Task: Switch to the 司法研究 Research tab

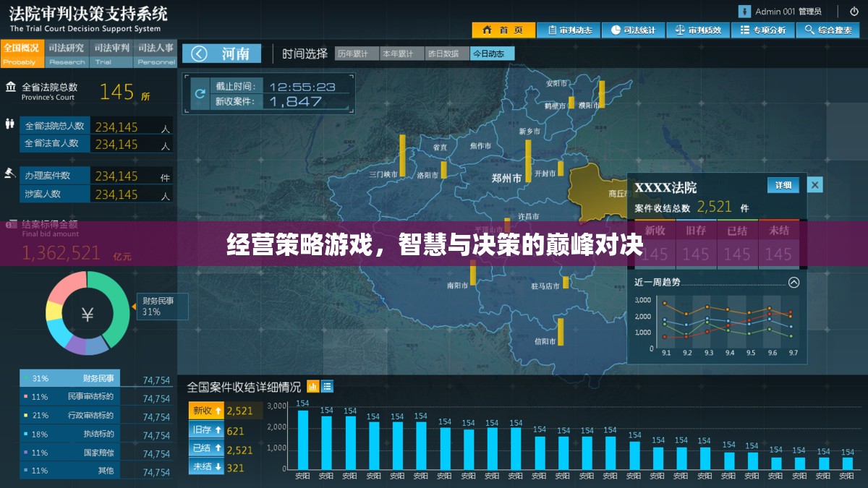Action: (67, 53)
